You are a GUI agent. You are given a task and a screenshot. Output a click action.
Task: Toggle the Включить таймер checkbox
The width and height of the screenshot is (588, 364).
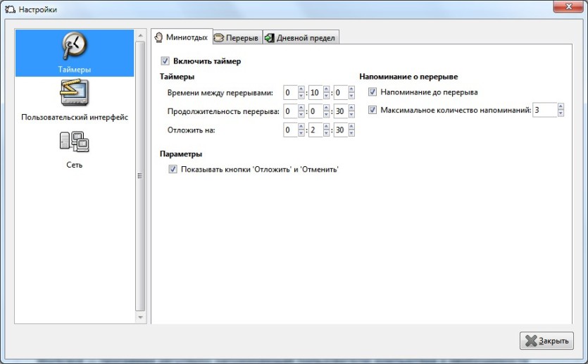[165, 61]
